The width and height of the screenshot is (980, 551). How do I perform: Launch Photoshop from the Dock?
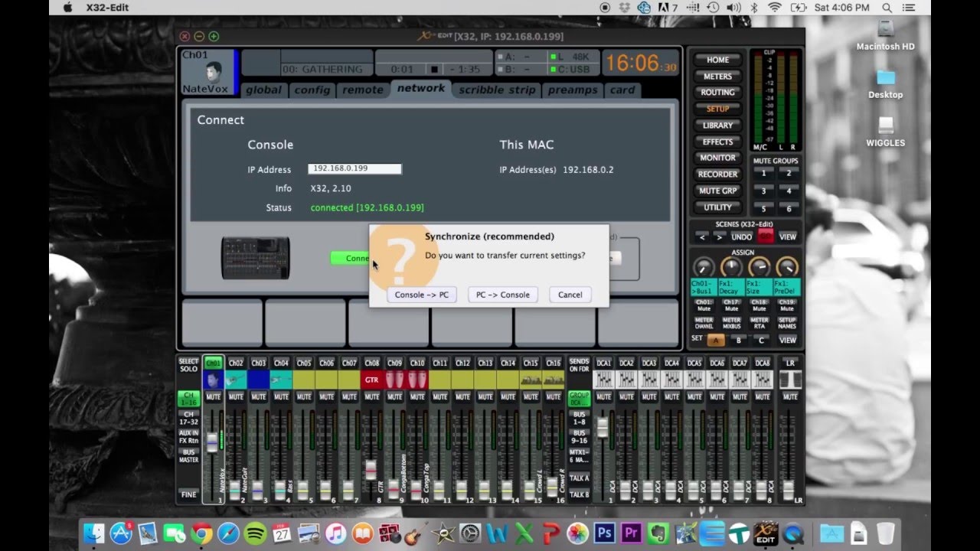pyautogui.click(x=605, y=533)
